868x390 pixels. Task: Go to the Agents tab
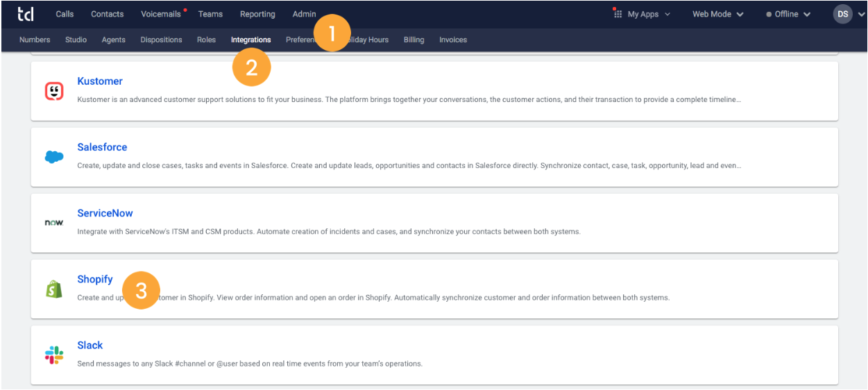point(114,40)
